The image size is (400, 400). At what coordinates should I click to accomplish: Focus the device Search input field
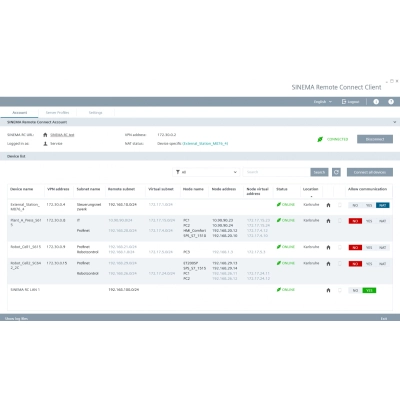pyautogui.click(x=276, y=172)
